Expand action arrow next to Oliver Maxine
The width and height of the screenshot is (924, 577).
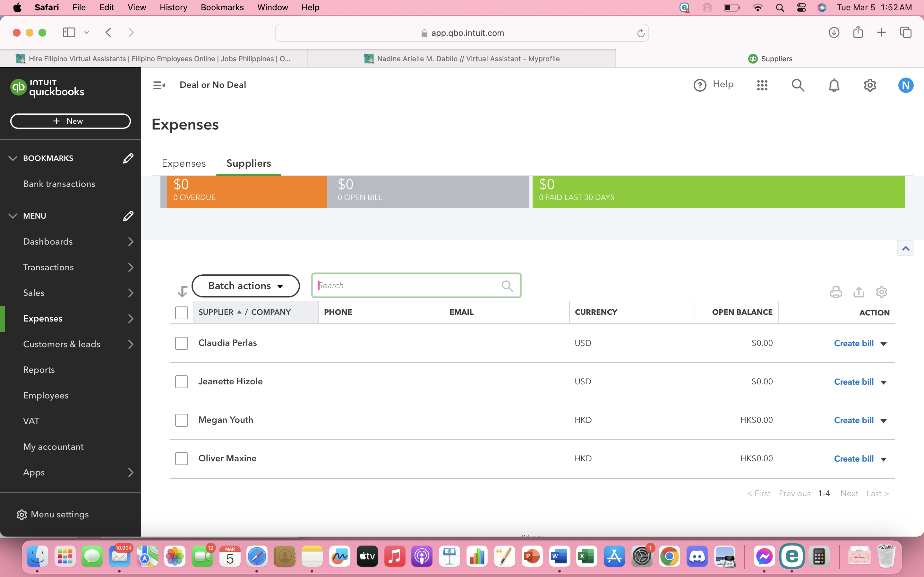pyautogui.click(x=884, y=459)
